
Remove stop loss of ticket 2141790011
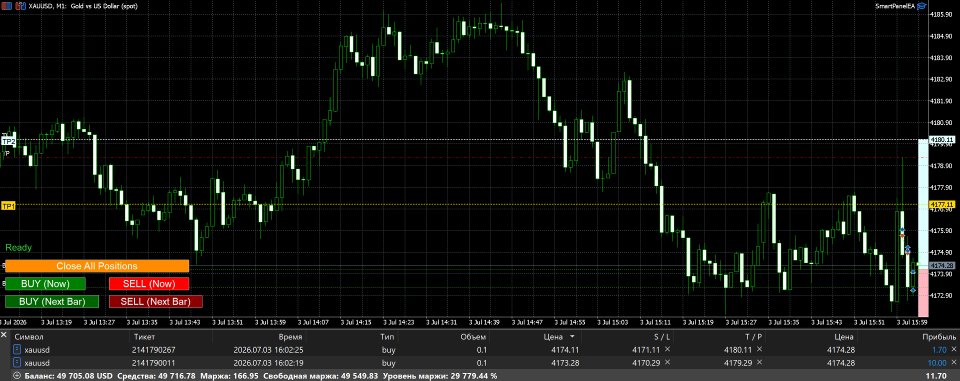pyautogui.click(x=667, y=363)
